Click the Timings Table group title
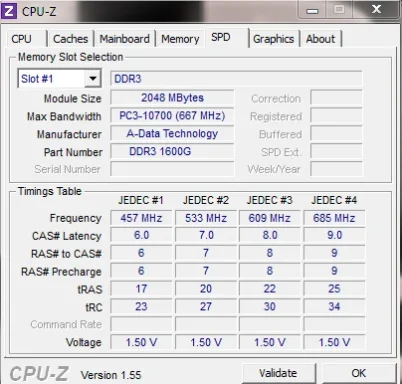Image resolution: width=402 pixels, height=384 pixels. tap(50, 191)
